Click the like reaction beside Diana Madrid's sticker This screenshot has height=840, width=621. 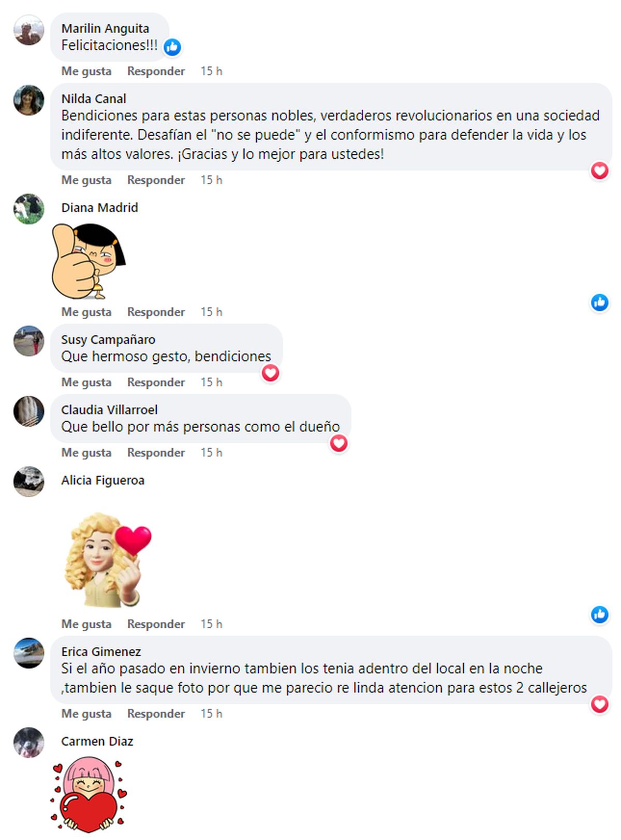click(600, 302)
